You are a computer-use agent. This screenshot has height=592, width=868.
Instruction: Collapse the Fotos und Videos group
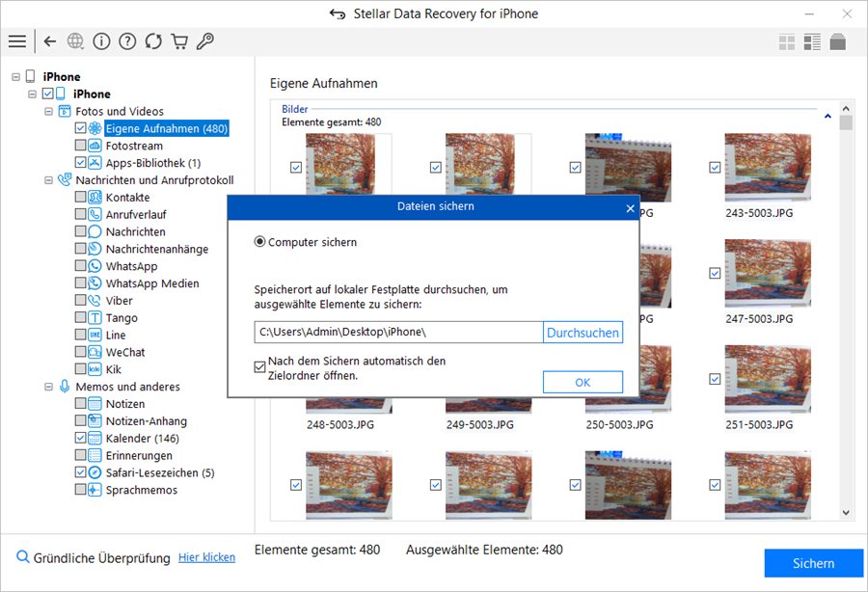click(x=49, y=111)
